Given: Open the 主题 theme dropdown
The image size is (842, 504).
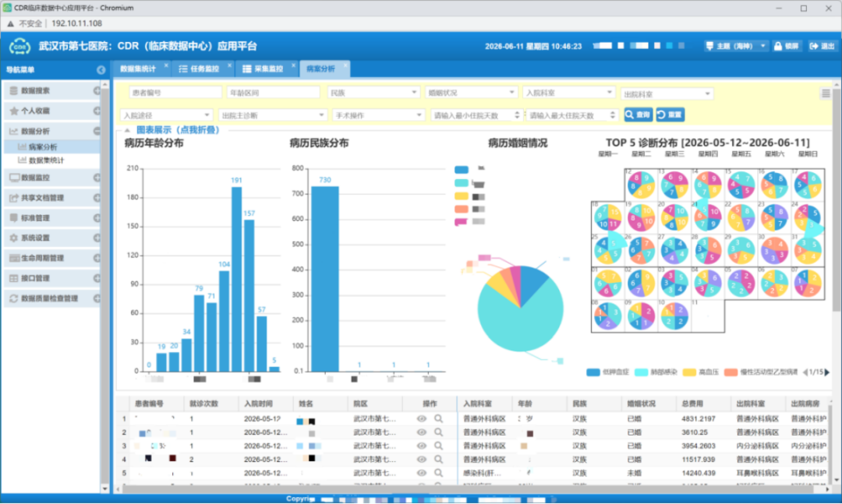Looking at the screenshot, I should pyautogui.click(x=735, y=46).
